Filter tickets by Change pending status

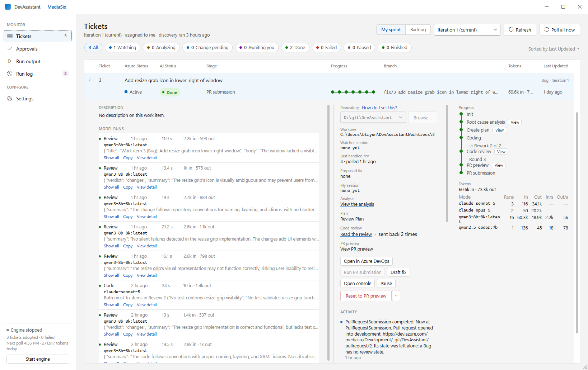pyautogui.click(x=207, y=47)
